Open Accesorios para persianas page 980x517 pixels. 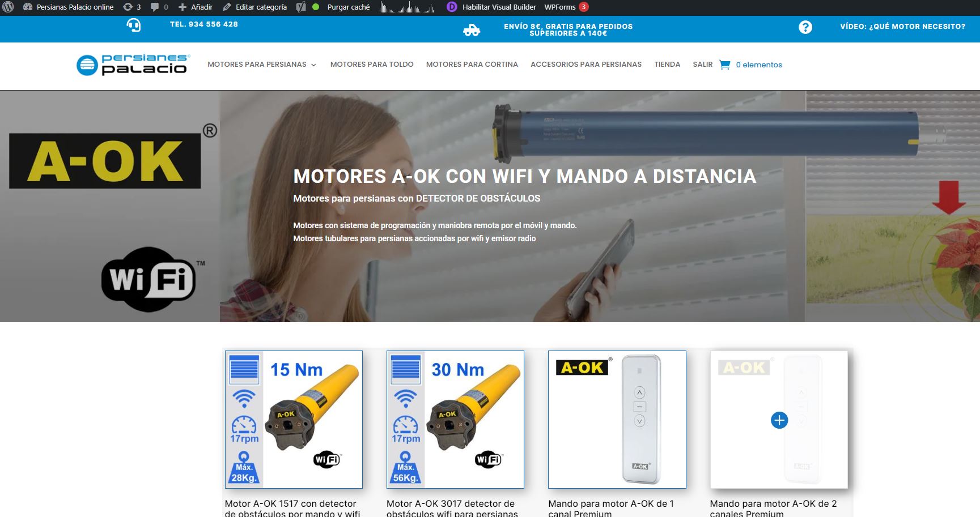[x=586, y=65]
